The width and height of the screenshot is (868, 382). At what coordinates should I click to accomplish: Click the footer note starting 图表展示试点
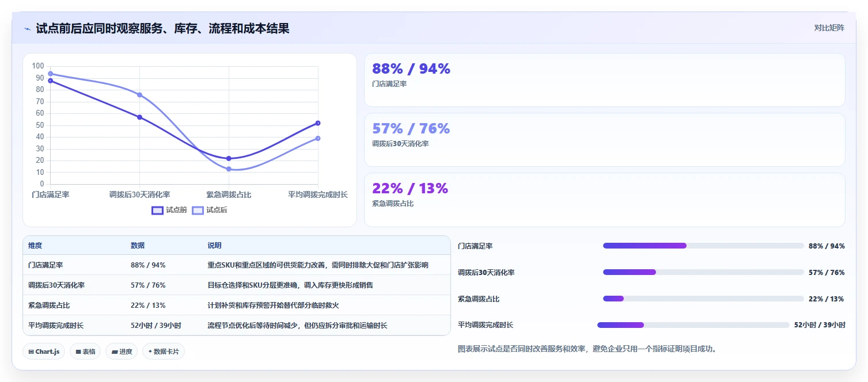point(587,349)
